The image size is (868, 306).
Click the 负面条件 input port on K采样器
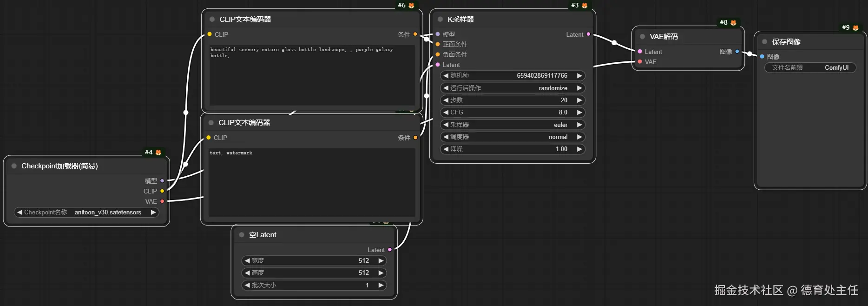point(438,54)
